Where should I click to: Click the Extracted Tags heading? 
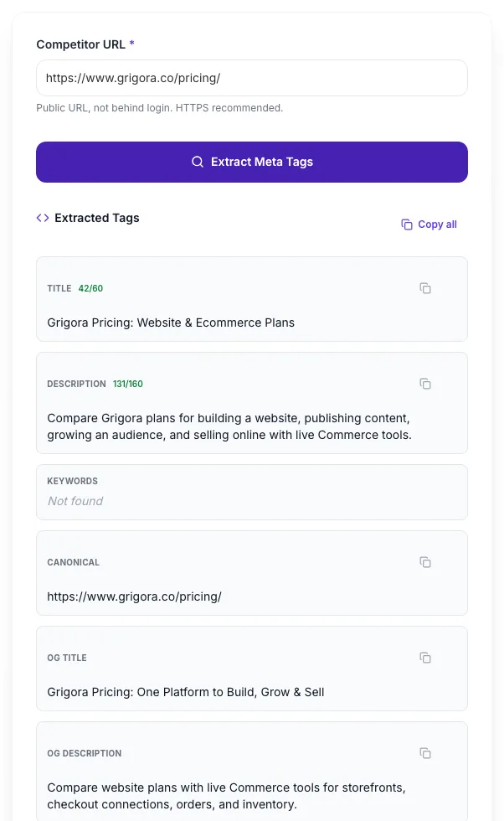(x=97, y=218)
